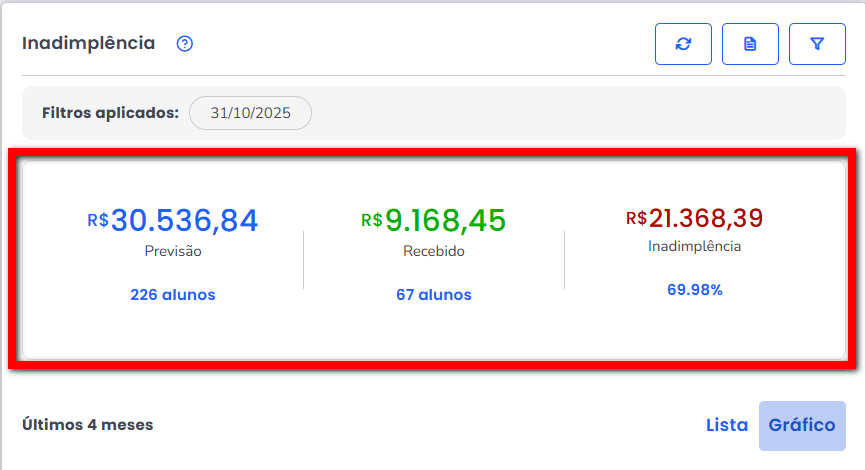The image size is (865, 470).
Task: Click the R$21.368,39 delinquency amount
Action: (694, 218)
